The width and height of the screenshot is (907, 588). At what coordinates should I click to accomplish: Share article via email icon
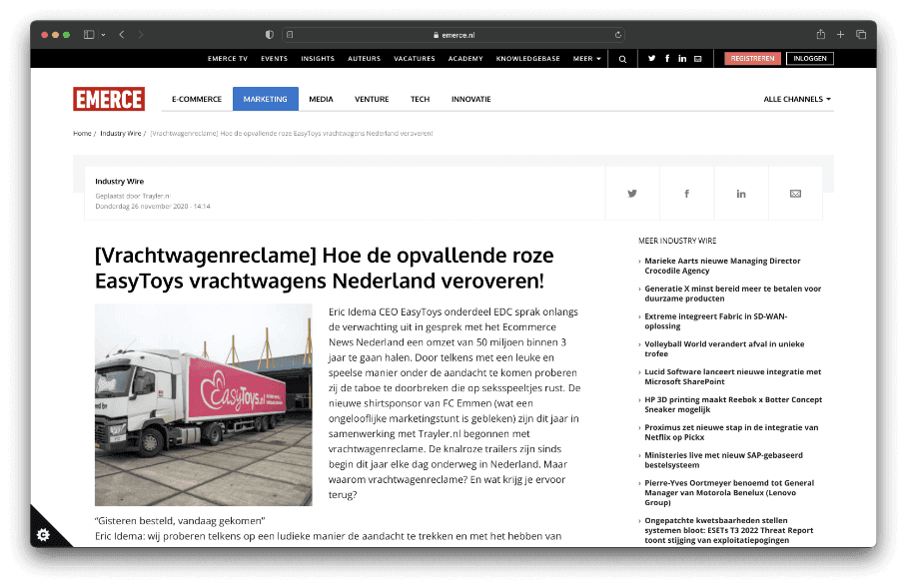[795, 194]
